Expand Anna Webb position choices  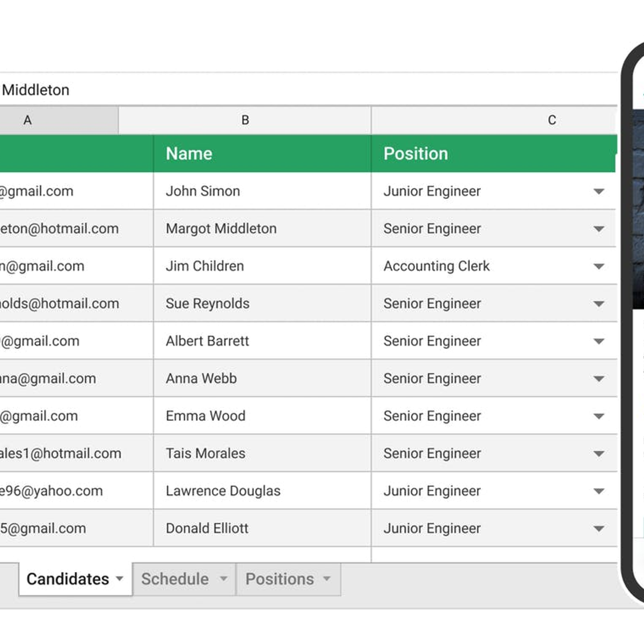pyautogui.click(x=599, y=378)
